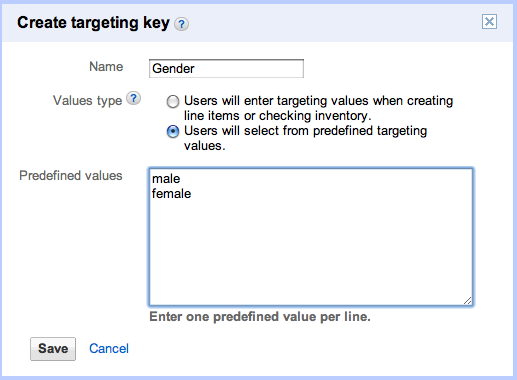Select the users will enter targeting values option
The image size is (517, 380).
pos(173,102)
